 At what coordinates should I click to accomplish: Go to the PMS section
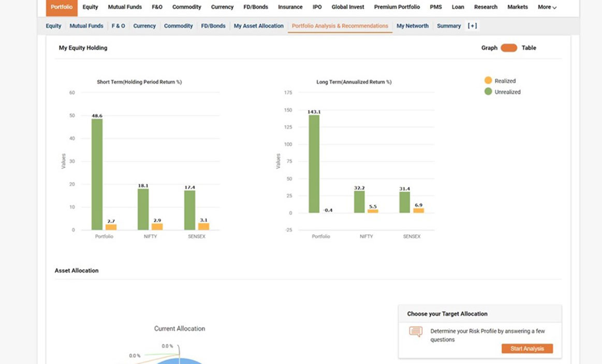coord(436,7)
